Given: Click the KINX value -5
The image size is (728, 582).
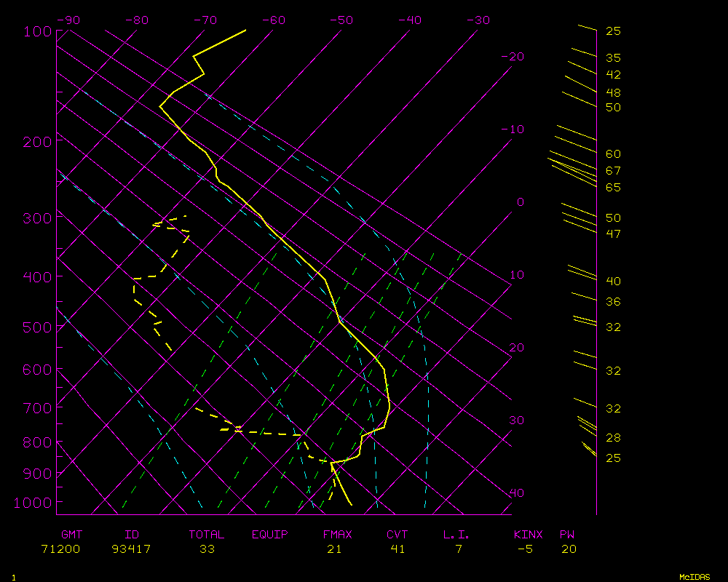Looking at the screenshot, I should coord(525,549).
